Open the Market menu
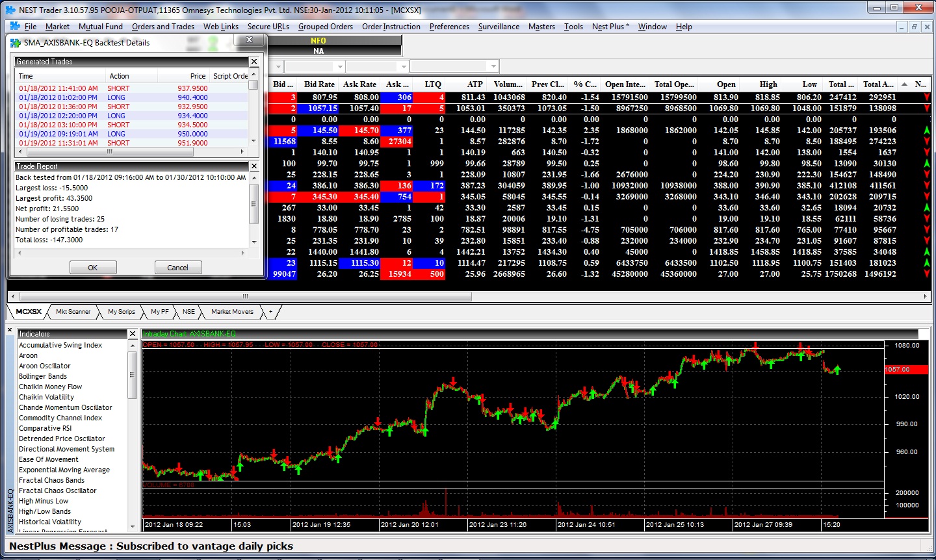 pyautogui.click(x=57, y=27)
